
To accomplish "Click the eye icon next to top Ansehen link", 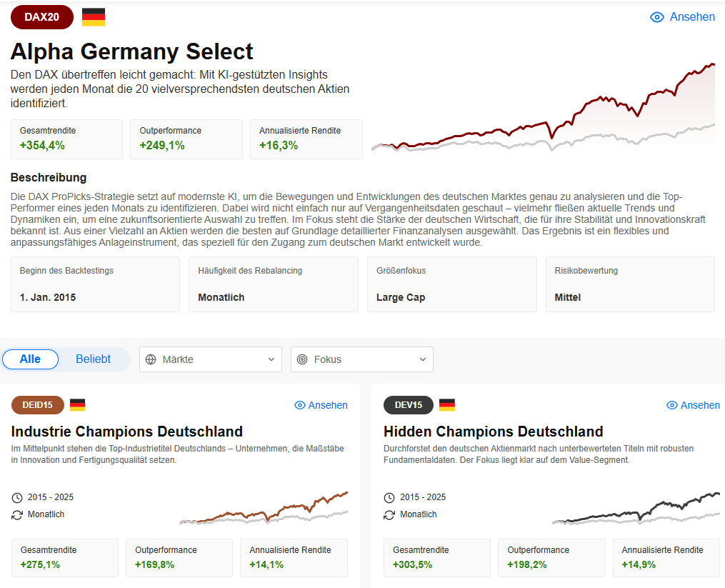I will click(x=657, y=16).
